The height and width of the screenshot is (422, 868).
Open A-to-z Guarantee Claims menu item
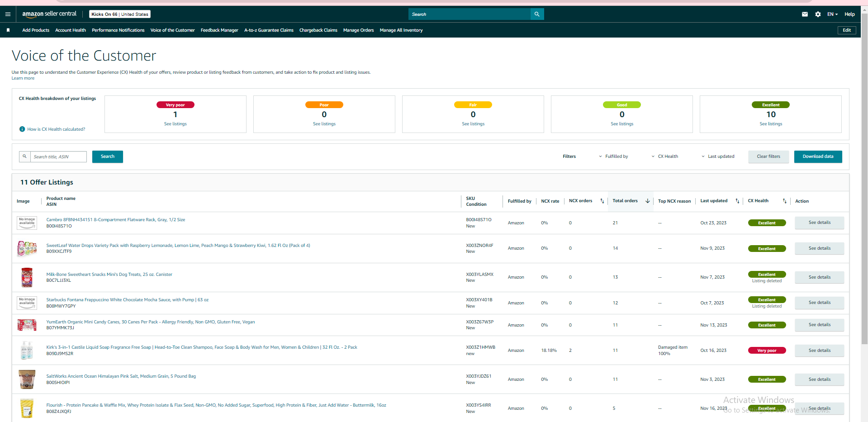pyautogui.click(x=269, y=30)
